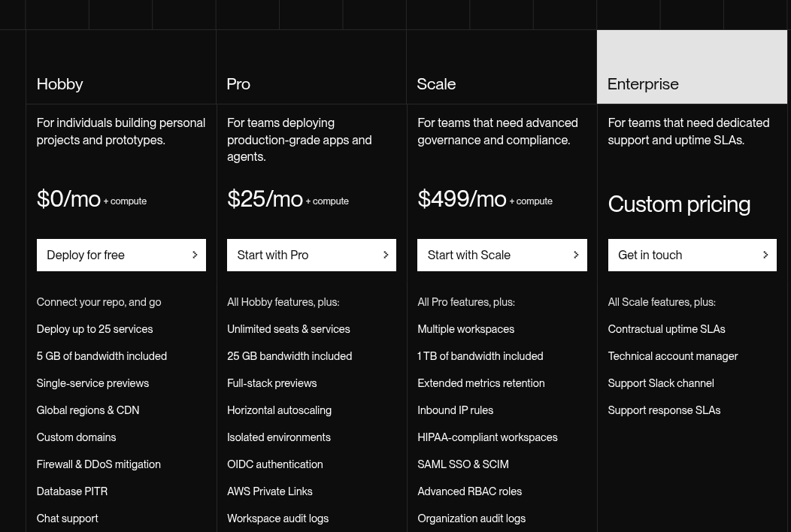The width and height of the screenshot is (791, 532).
Task: Click the chevron icon on Start with Scale
Action: pyautogui.click(x=576, y=255)
